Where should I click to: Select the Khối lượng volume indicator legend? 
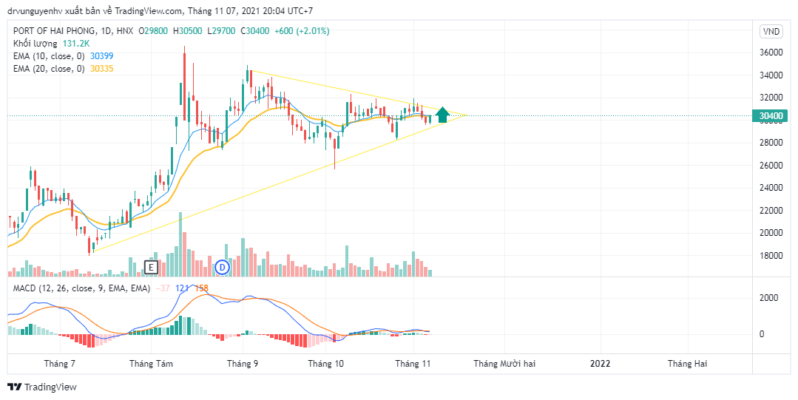click(35, 44)
